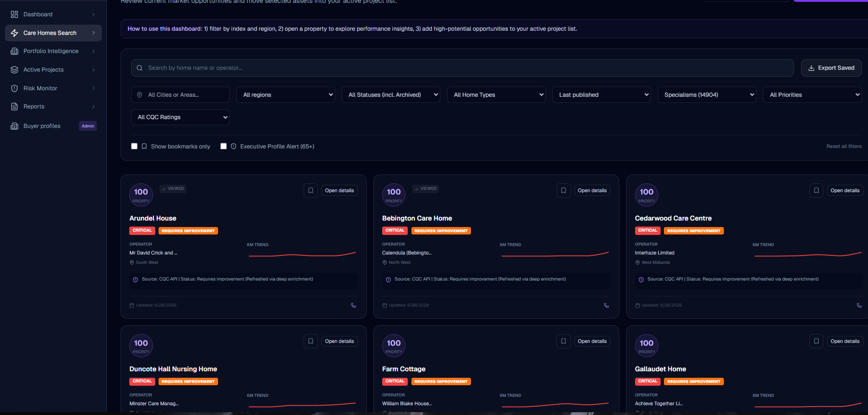Click the phone icon on Bebington Care Home card
Viewport: 868px width, 415px height.
pos(606,306)
